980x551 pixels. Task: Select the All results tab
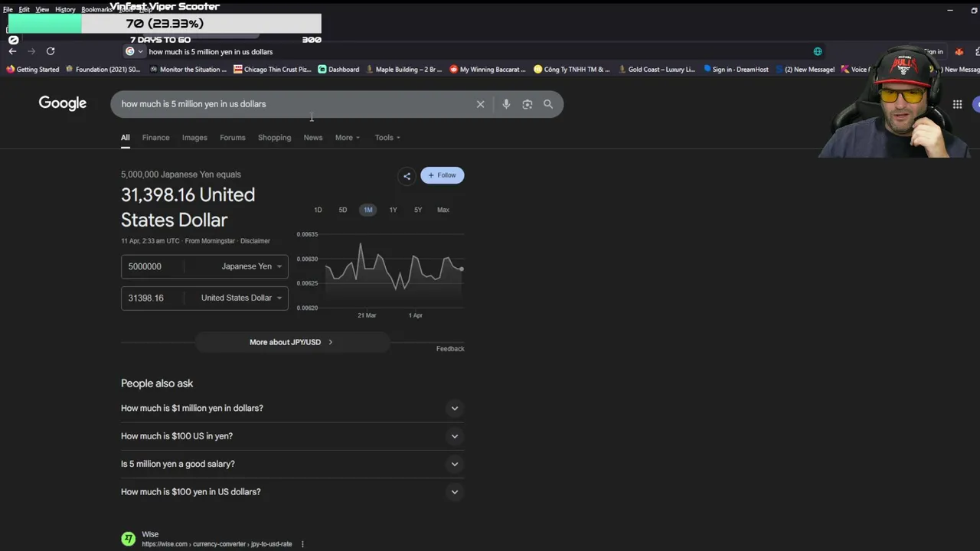(126, 138)
